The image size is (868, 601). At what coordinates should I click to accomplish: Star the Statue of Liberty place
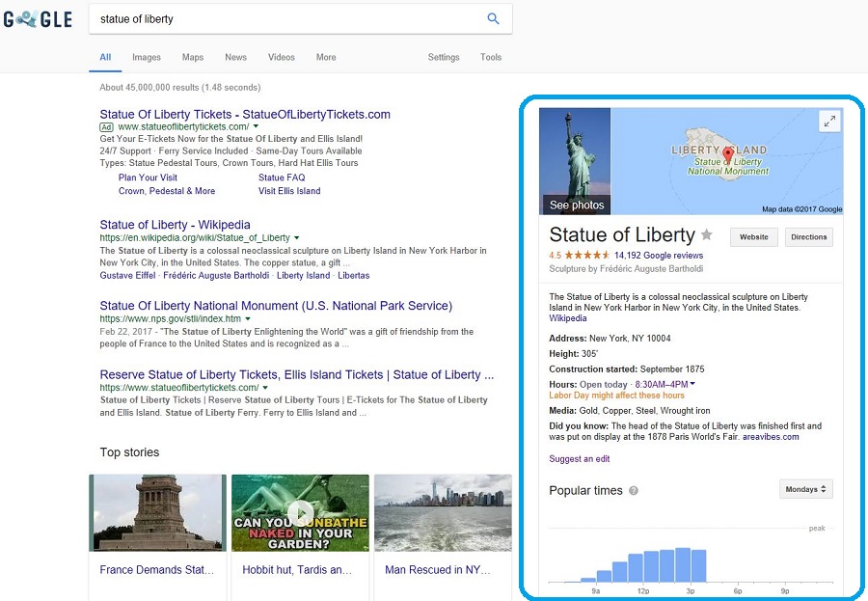tap(706, 234)
